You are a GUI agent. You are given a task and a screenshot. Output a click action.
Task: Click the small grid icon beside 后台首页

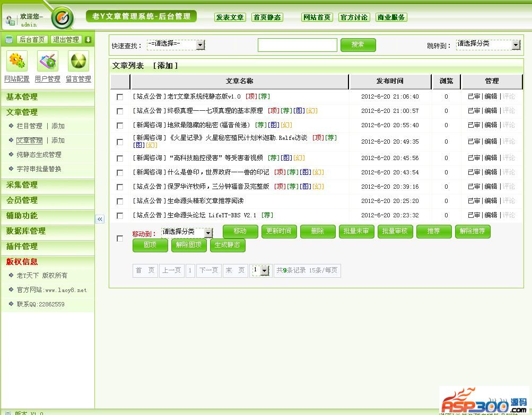[9, 40]
